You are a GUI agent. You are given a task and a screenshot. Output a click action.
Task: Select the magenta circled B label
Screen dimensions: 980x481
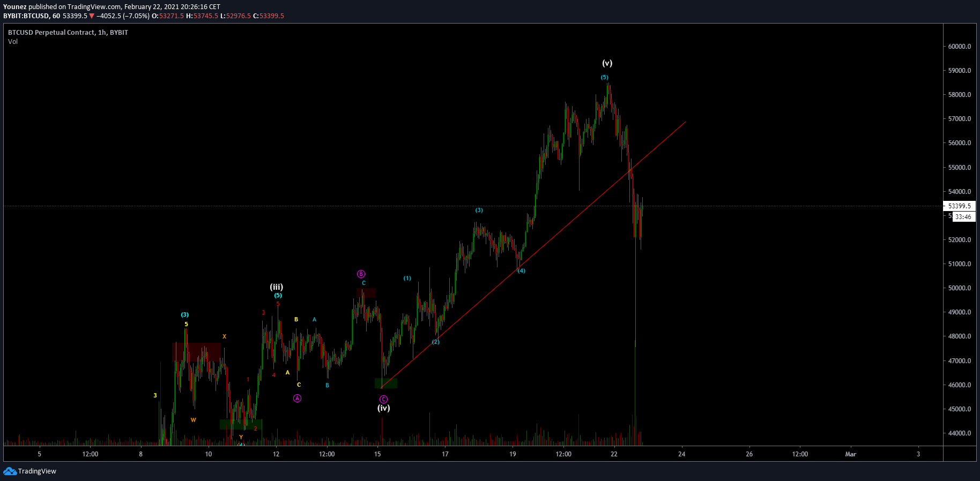(361, 274)
